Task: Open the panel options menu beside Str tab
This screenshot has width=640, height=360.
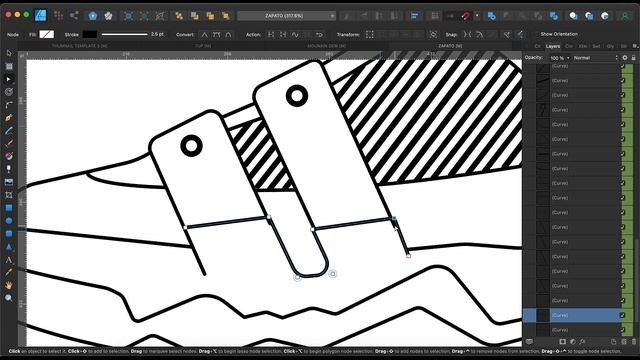Action: tap(635, 46)
